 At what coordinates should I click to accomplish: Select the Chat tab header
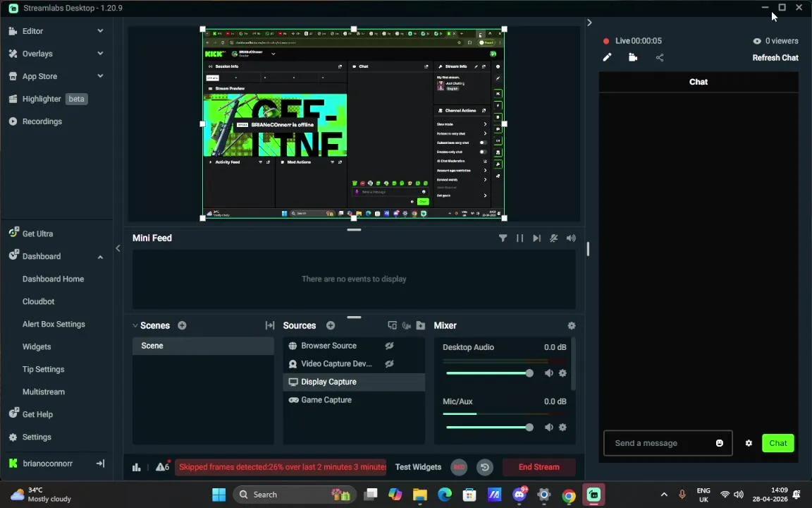698,82
